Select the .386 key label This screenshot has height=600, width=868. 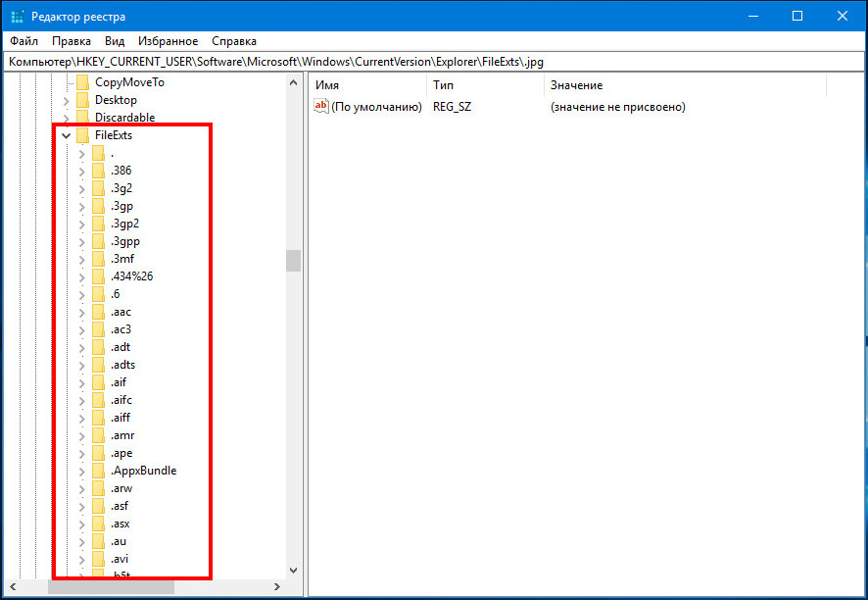click(121, 171)
